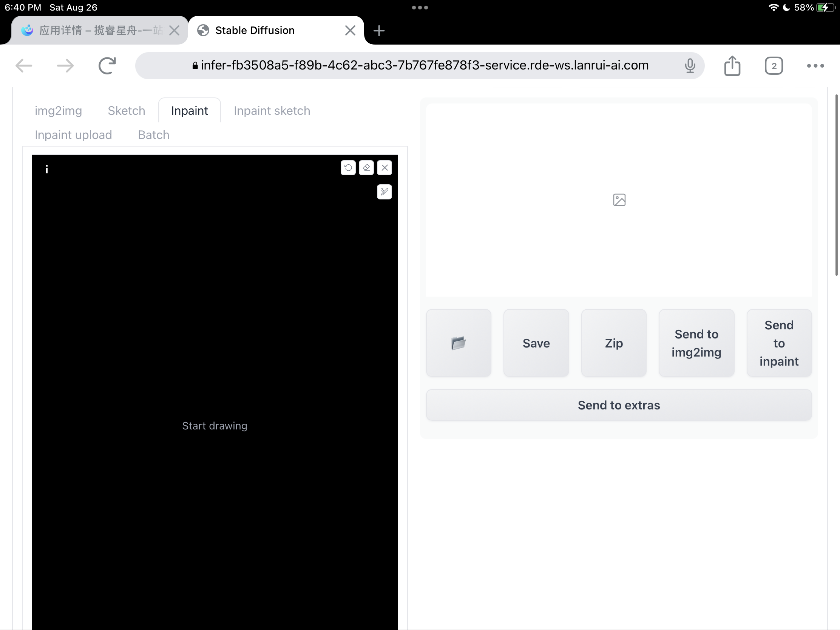Viewport: 840px width, 630px height.
Task: Switch to the img2img tab
Action: pyautogui.click(x=59, y=111)
